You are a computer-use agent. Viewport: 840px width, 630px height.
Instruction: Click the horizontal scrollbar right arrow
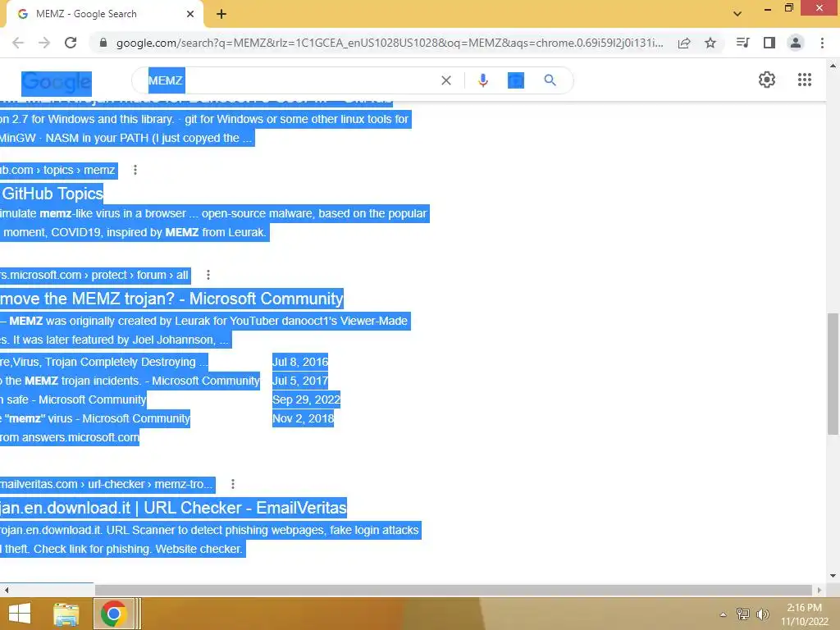(x=819, y=590)
